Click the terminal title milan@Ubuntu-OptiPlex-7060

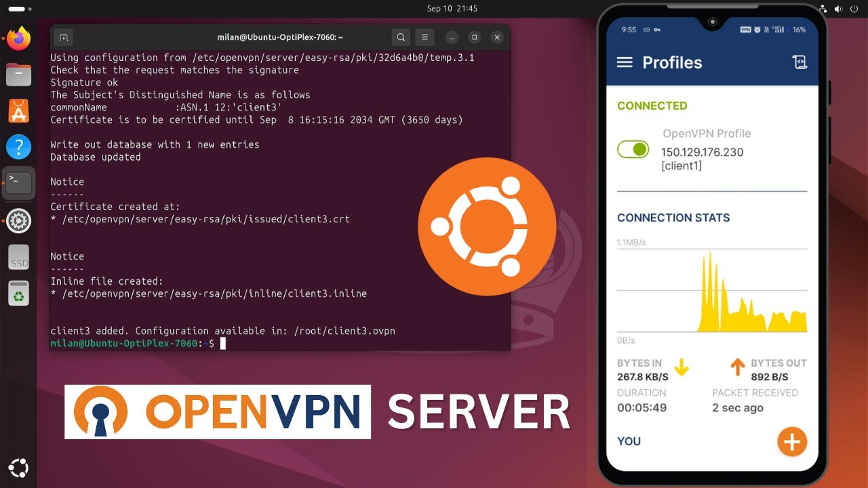(280, 37)
